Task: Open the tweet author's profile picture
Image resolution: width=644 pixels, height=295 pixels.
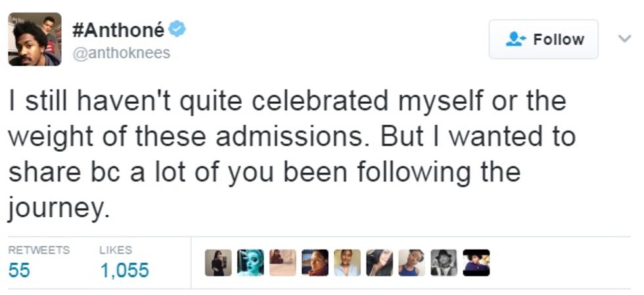Action: click(x=35, y=39)
